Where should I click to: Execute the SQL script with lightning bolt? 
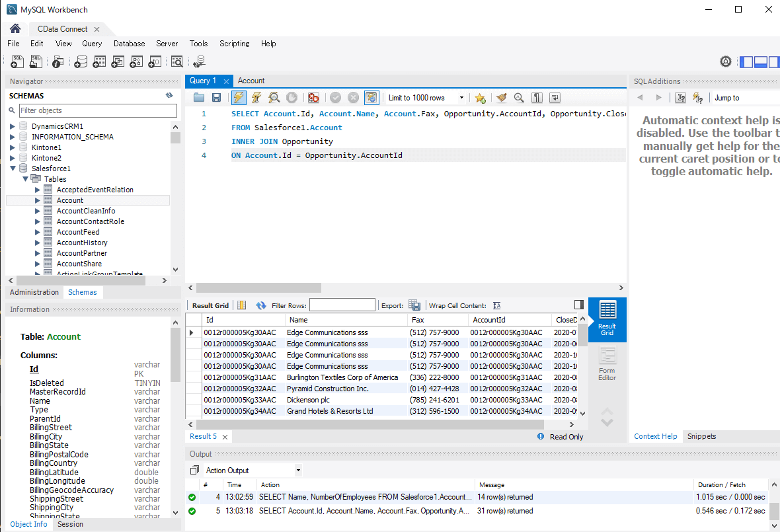tap(239, 98)
